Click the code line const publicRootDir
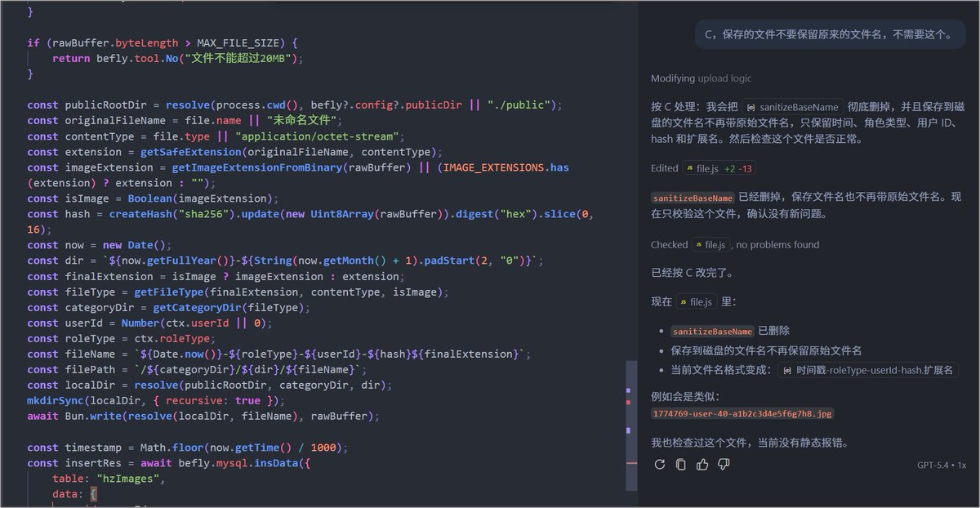The height and width of the screenshot is (508, 980). (x=295, y=105)
